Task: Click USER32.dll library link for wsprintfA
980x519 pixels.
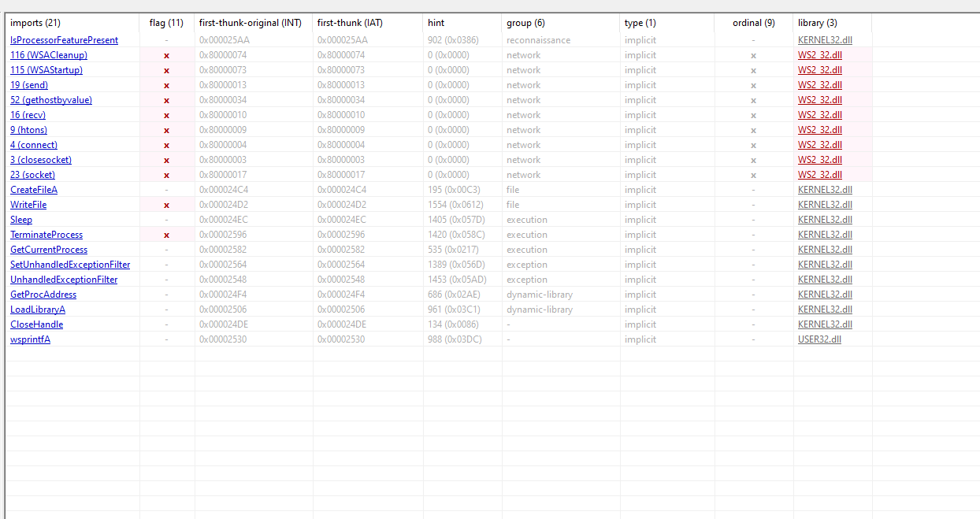Action: pos(819,339)
